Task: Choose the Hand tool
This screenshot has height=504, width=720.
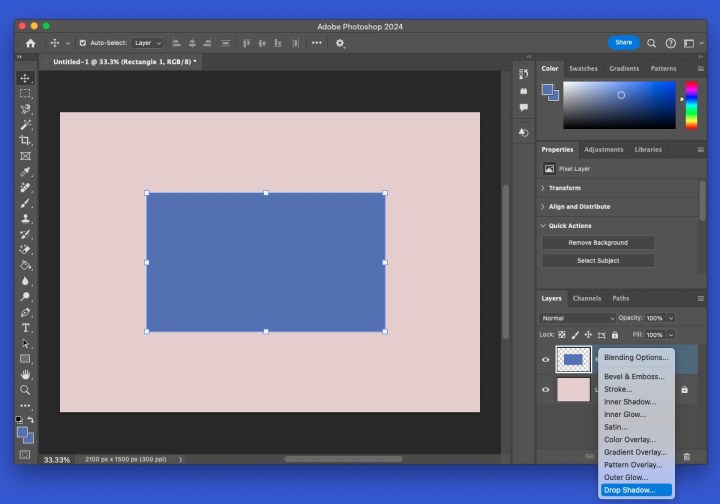Action: pyautogui.click(x=25, y=374)
